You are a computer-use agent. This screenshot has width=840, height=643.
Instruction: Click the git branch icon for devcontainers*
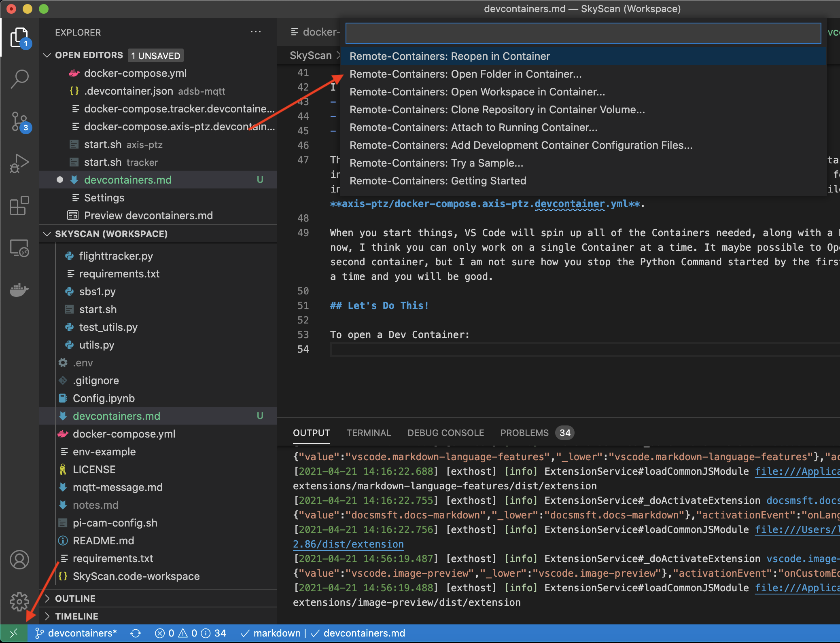(39, 633)
